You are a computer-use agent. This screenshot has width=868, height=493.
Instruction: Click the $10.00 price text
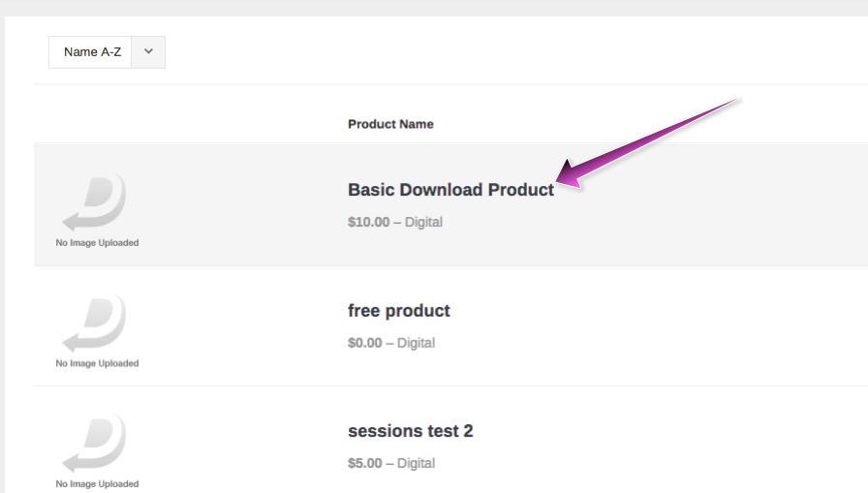[369, 222]
